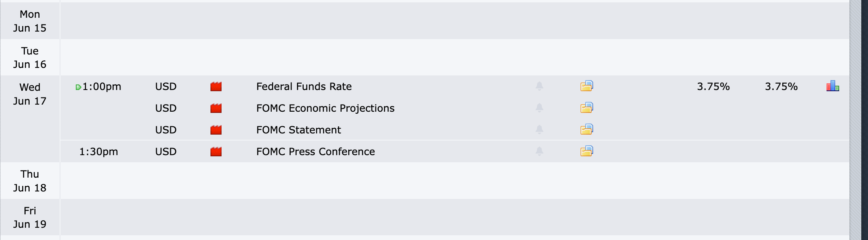Open detail folder for FOMC Economic Projections
The width and height of the screenshot is (868, 240).
(587, 108)
